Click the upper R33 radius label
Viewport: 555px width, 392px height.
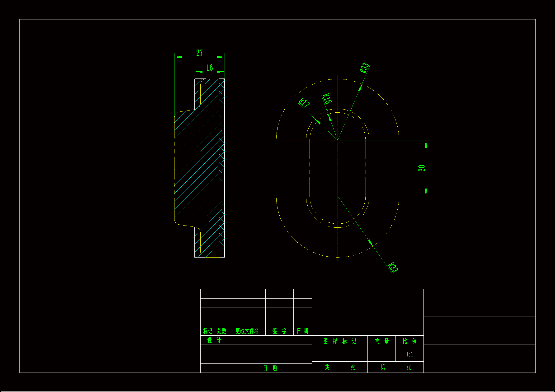pyautogui.click(x=364, y=68)
